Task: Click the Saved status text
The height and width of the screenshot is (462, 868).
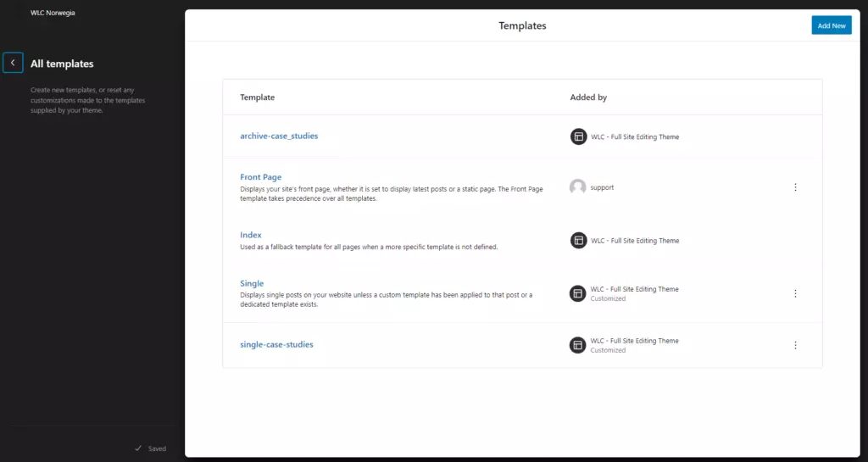Action: point(157,448)
